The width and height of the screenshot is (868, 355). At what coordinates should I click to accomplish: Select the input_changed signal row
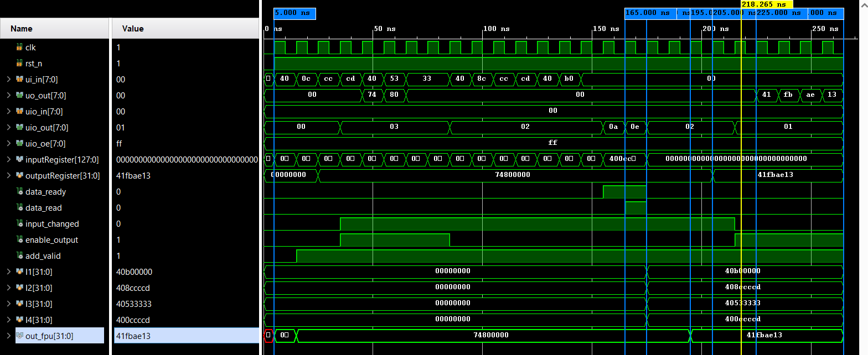point(52,224)
